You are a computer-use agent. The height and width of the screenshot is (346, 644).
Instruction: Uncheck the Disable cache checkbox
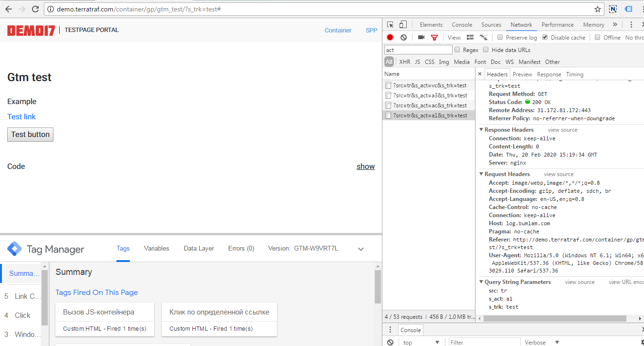[x=545, y=37]
